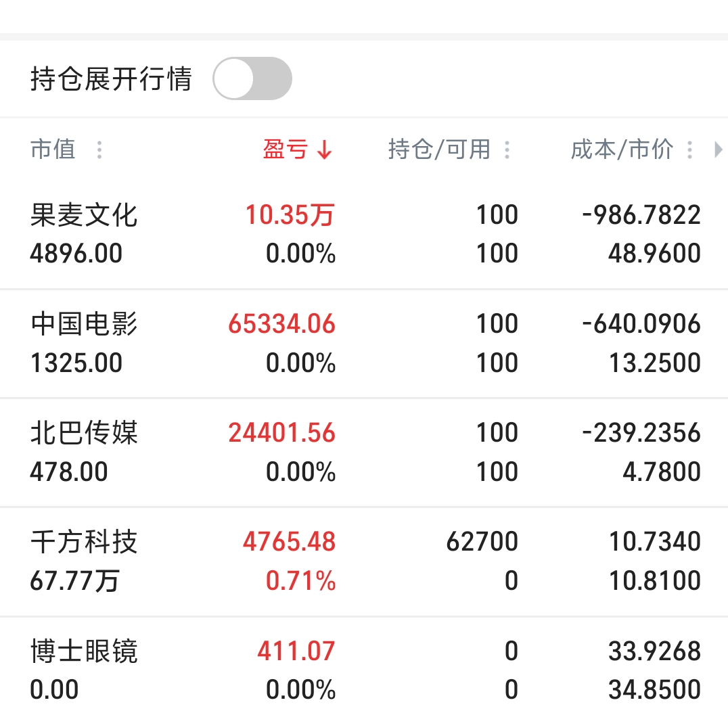
Task: Select the 千方科技 stock entry
Action: click(x=364, y=561)
